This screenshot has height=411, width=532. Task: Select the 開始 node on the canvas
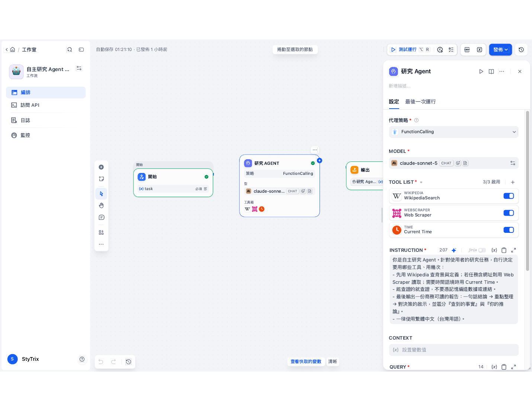coord(173,183)
